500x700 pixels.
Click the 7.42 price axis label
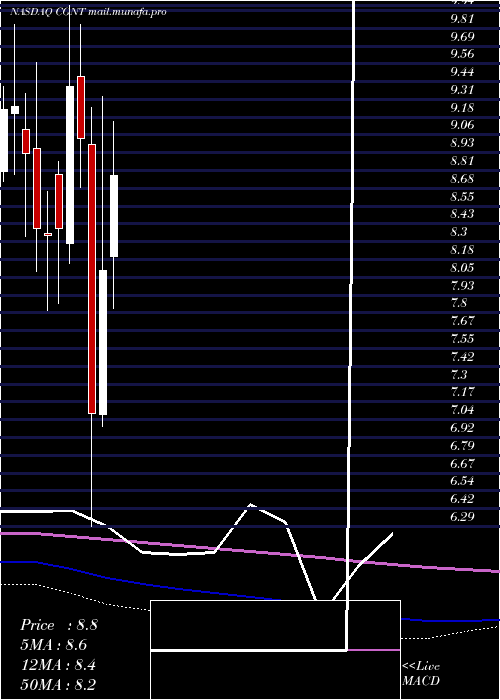point(462,356)
